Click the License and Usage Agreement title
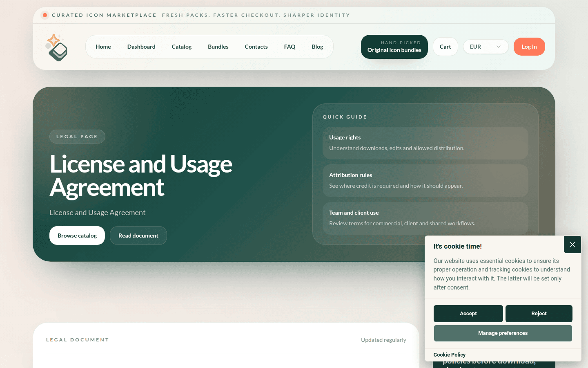This screenshot has height=368, width=588. (141, 176)
